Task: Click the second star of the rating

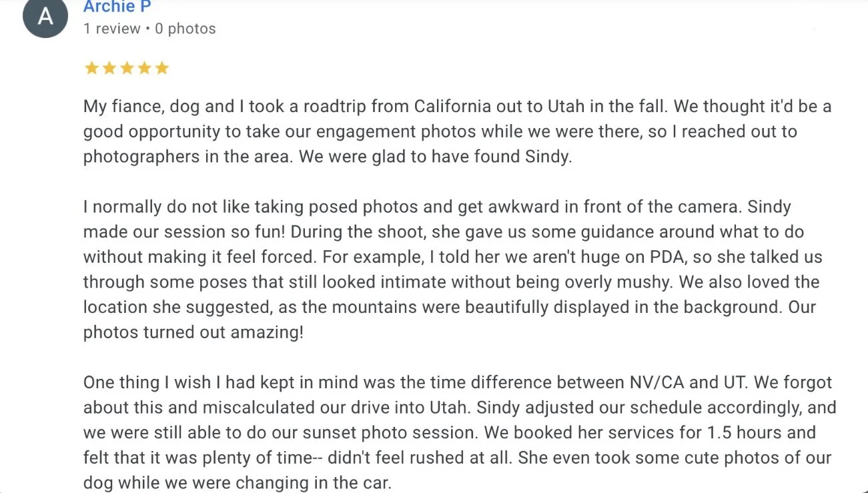Action: pyautogui.click(x=109, y=68)
